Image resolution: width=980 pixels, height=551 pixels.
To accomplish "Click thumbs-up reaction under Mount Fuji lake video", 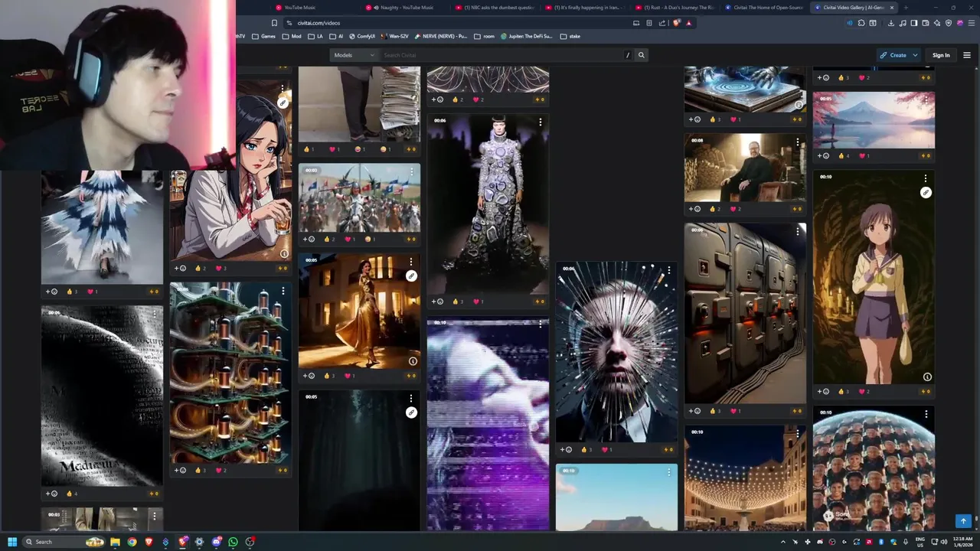I will tap(843, 155).
